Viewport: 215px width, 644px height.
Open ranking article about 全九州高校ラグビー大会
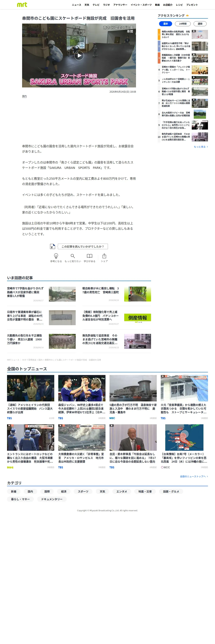click(x=176, y=114)
